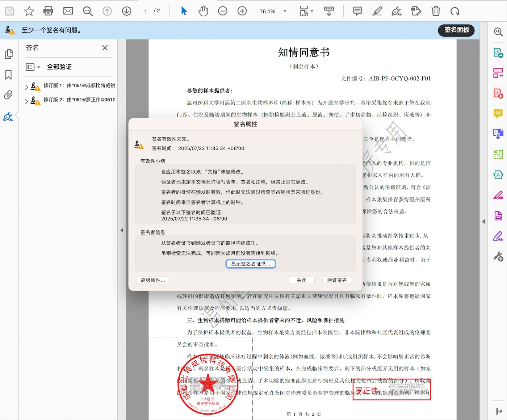Open the Print dialog
Screen dimensions: 507x420
coord(48,11)
